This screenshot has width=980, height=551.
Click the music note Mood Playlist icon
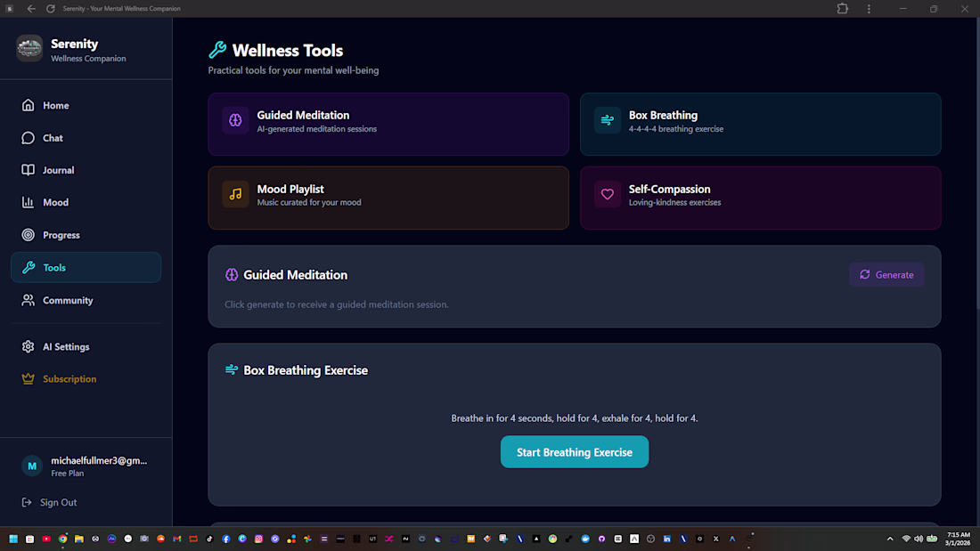coord(235,194)
